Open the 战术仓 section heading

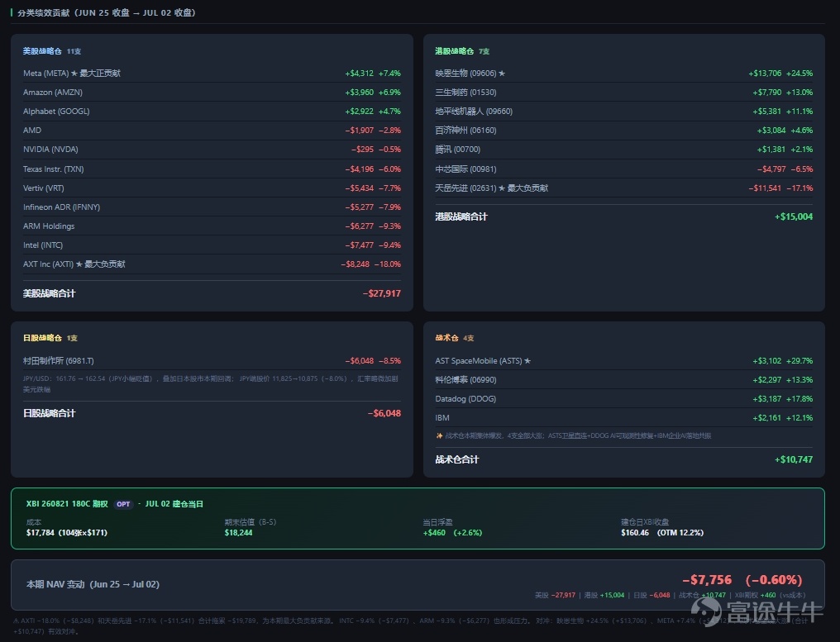click(x=446, y=338)
